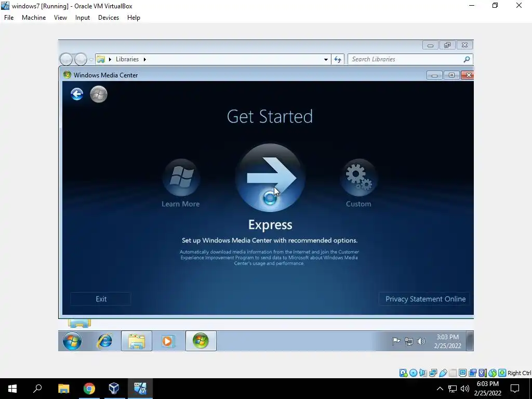Click the Explorer forward navigation button
532x399 pixels.
pos(81,59)
